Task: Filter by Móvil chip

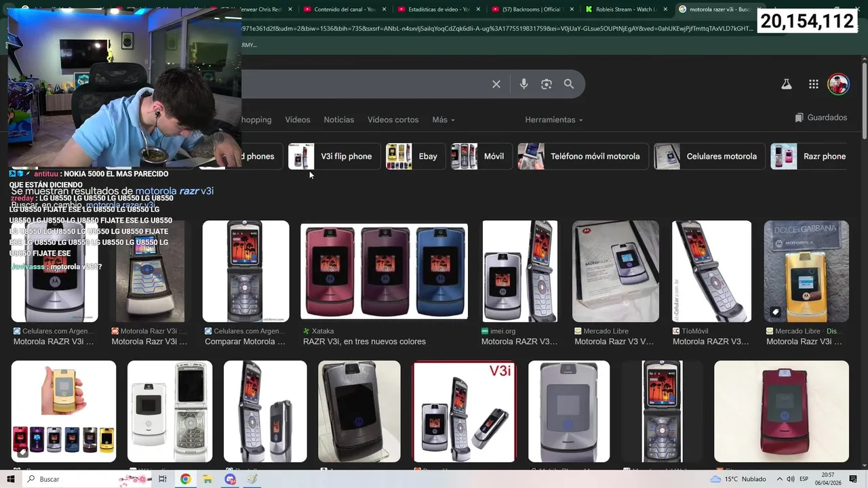Action: 481,156
